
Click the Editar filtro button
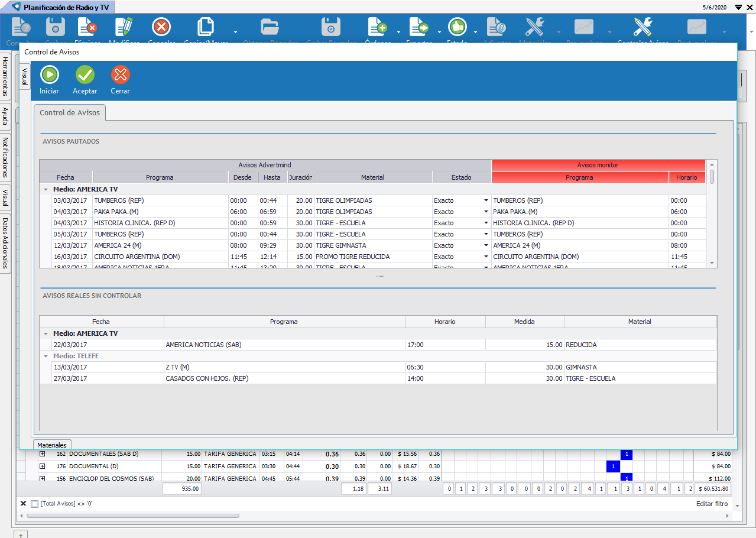[x=712, y=504]
